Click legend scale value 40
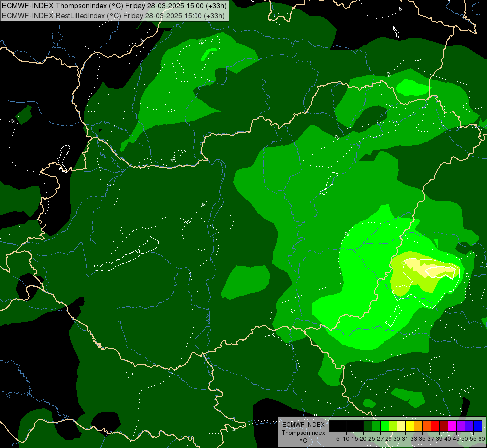The image size is (487, 448). (448, 439)
